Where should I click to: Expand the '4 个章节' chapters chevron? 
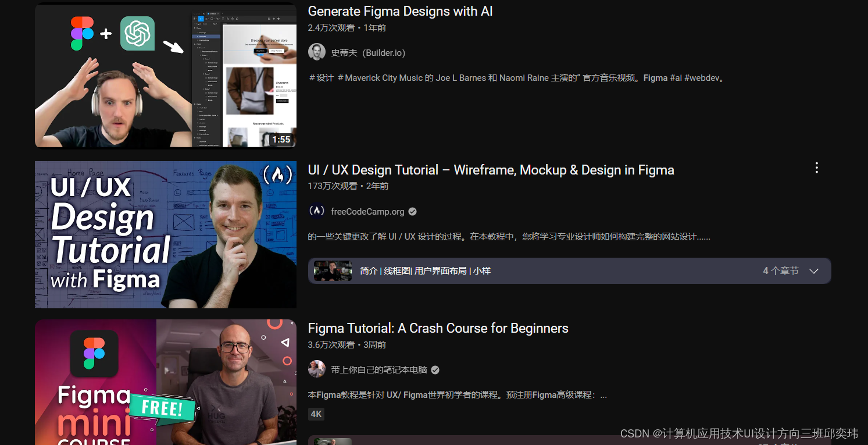click(814, 271)
